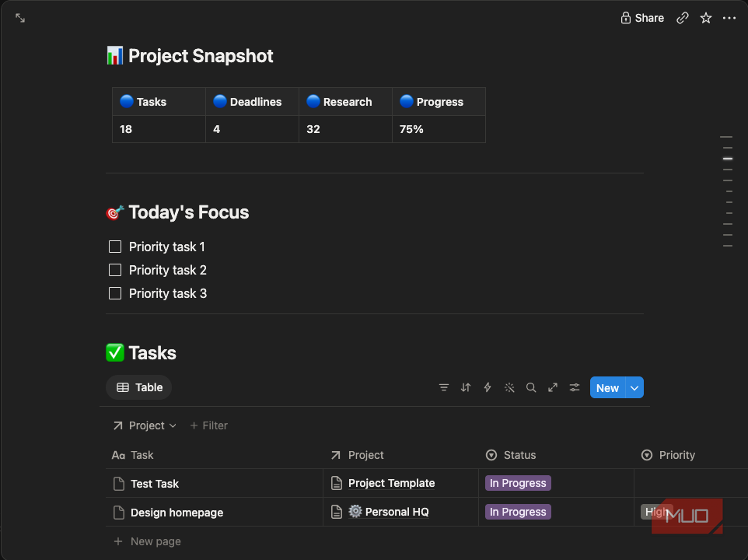This screenshot has width=748, height=560.
Task: Open the Design homepage page icon
Action: 119,513
